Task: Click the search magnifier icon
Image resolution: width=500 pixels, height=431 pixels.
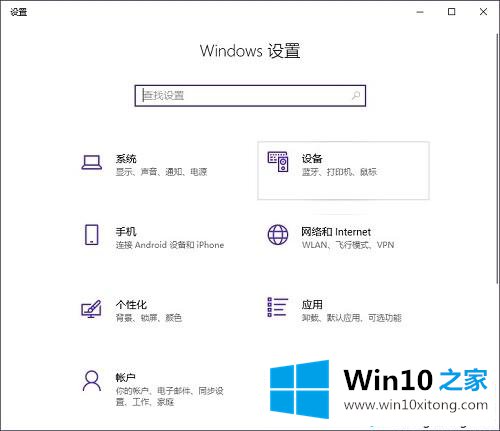Action: coord(356,96)
